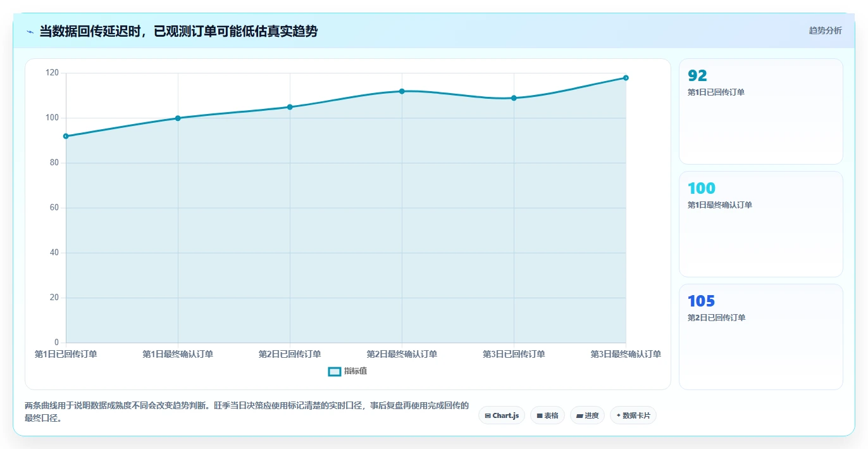The image size is (868, 449).
Task: Click the y-axis value 60
Action: pos(54,208)
